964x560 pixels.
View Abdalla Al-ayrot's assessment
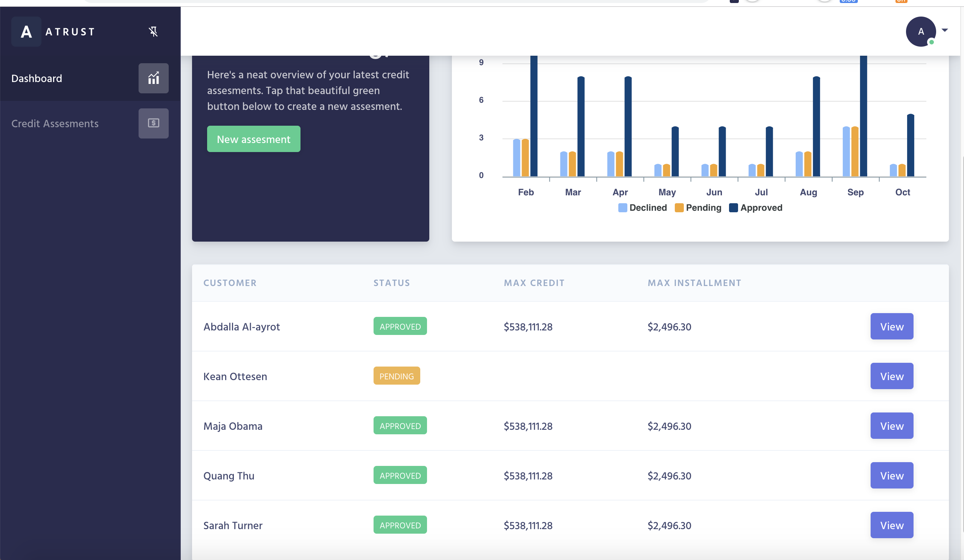[891, 326]
